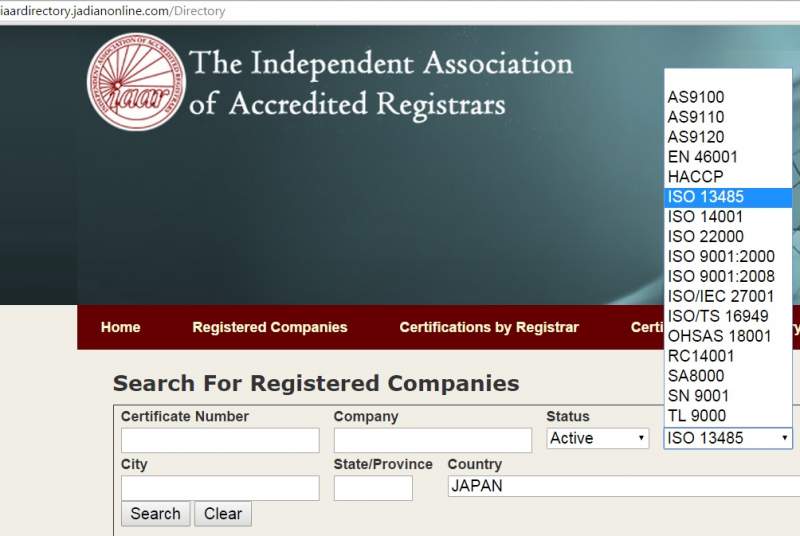Open the Registered Companies menu item
The width and height of the screenshot is (800, 536).
click(270, 327)
